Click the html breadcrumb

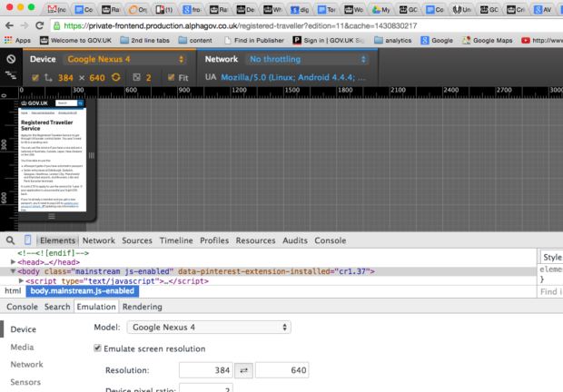13,291
